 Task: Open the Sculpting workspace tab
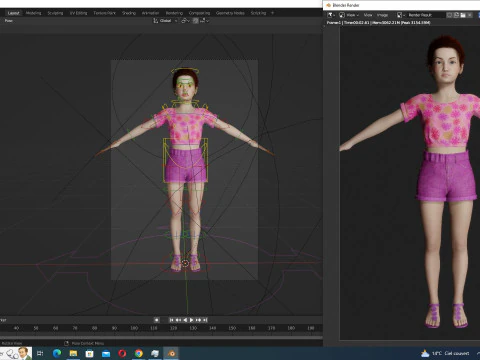(55, 13)
